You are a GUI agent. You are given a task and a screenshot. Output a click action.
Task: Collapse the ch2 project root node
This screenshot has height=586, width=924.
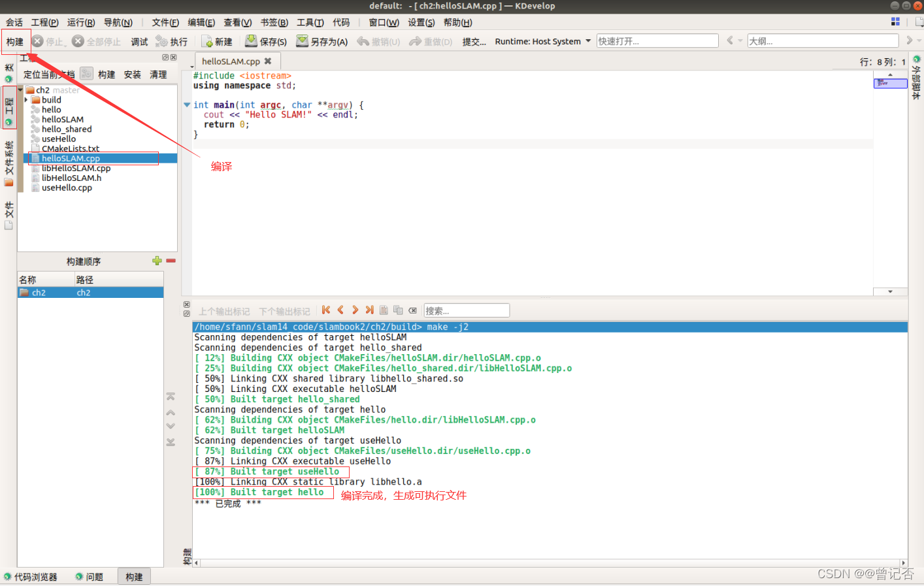(x=20, y=90)
